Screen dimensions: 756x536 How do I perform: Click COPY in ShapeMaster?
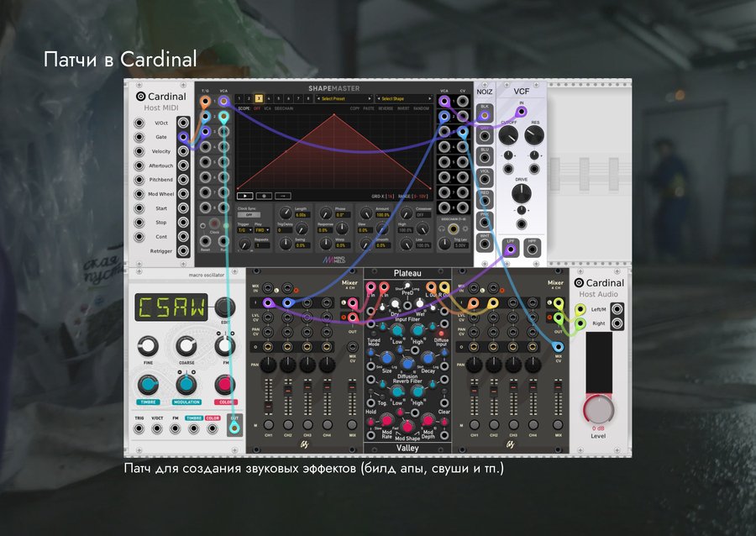pyautogui.click(x=354, y=108)
